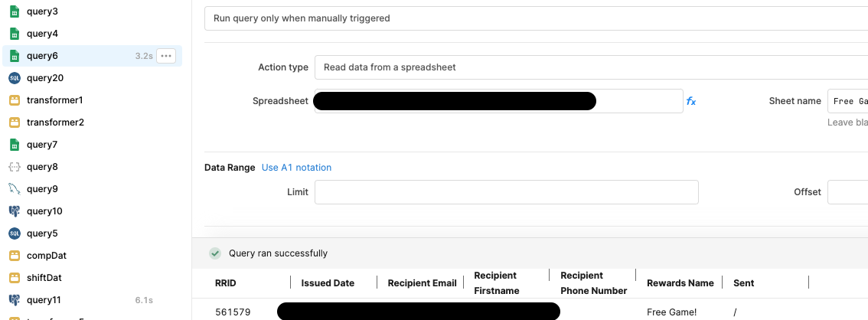Select the query9 MySQL dolphin icon

click(x=15, y=189)
